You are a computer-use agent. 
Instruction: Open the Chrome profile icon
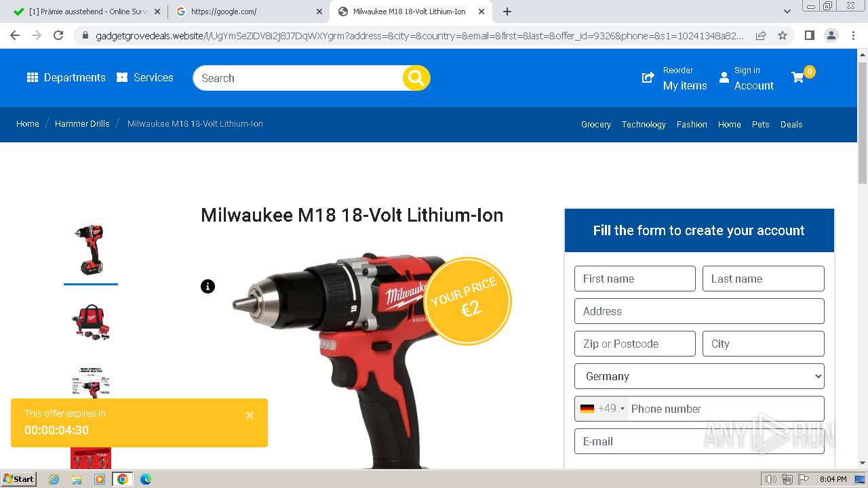pos(831,35)
